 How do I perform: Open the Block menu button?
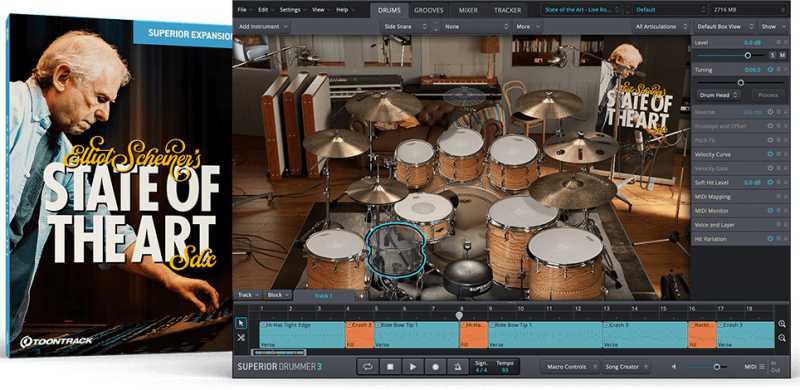click(278, 295)
